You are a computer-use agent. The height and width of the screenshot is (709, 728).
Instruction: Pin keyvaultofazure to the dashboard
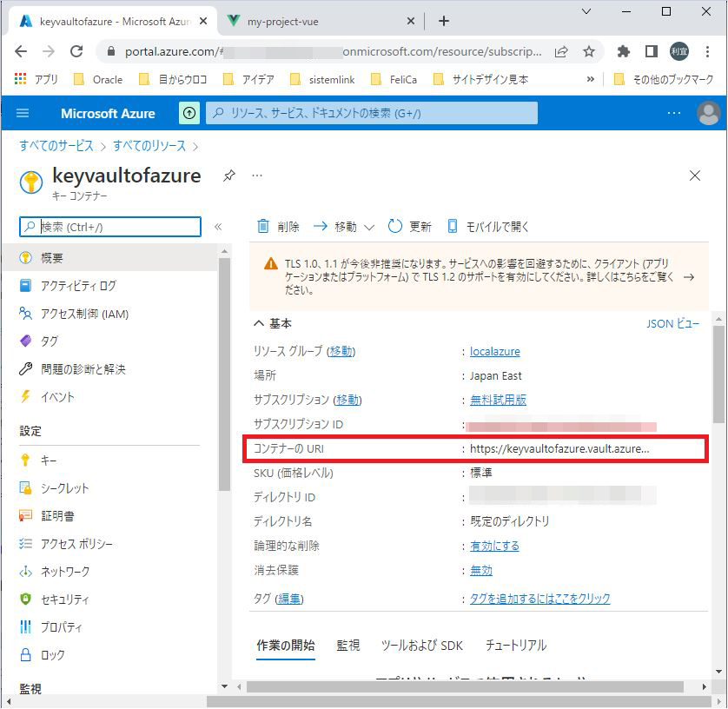[228, 176]
